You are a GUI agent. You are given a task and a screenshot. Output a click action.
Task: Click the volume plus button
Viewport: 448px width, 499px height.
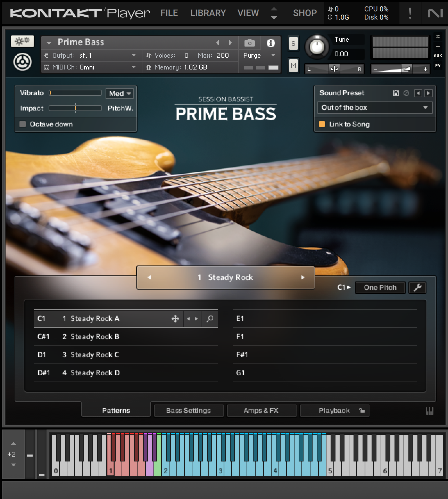[x=425, y=69]
